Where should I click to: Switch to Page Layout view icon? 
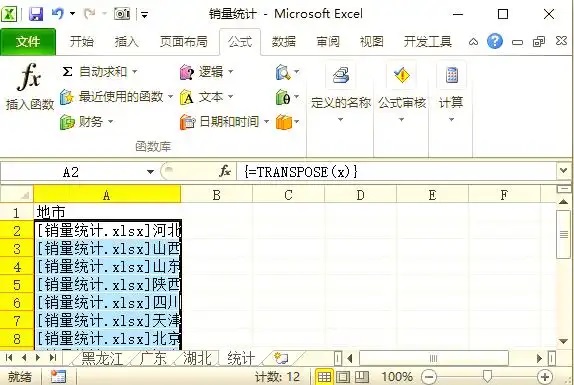point(343,377)
